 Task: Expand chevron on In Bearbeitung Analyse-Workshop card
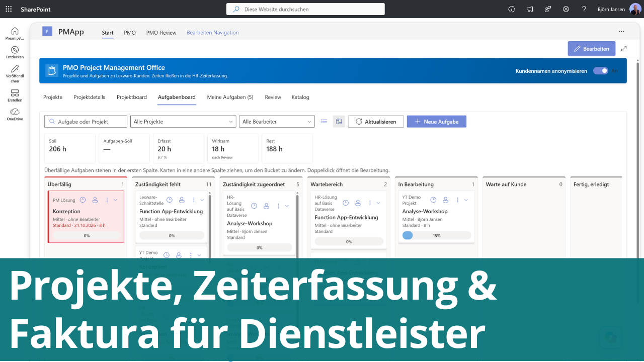tap(466, 200)
